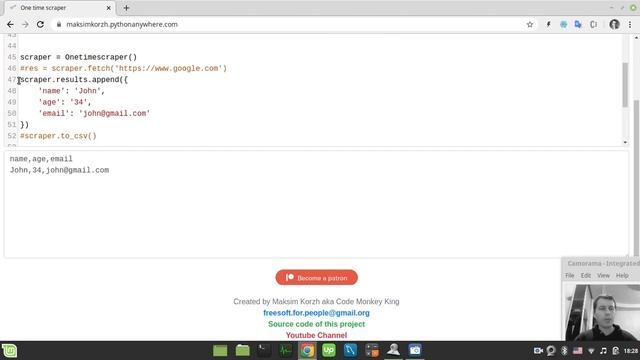Image resolution: width=640 pixels, height=360 pixels.
Task: Click the lightning bolt extension icon
Action: [x=549, y=24]
